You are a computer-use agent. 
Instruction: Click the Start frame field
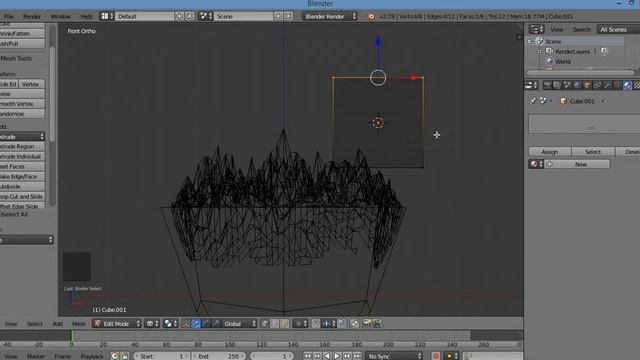tap(162, 356)
